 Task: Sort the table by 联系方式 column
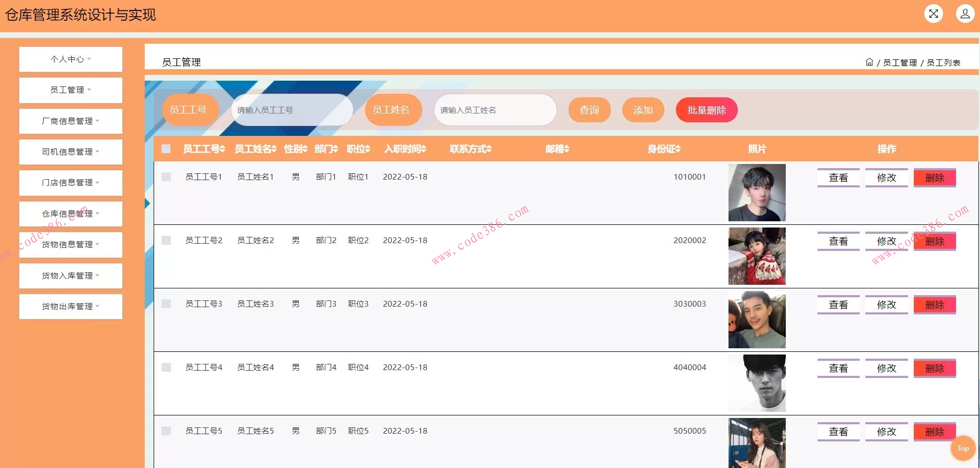coord(471,149)
